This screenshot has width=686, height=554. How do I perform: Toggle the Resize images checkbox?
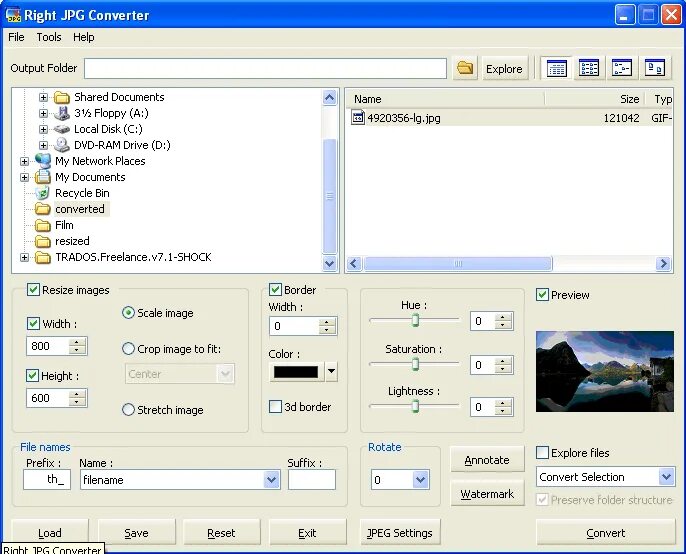click(33, 290)
